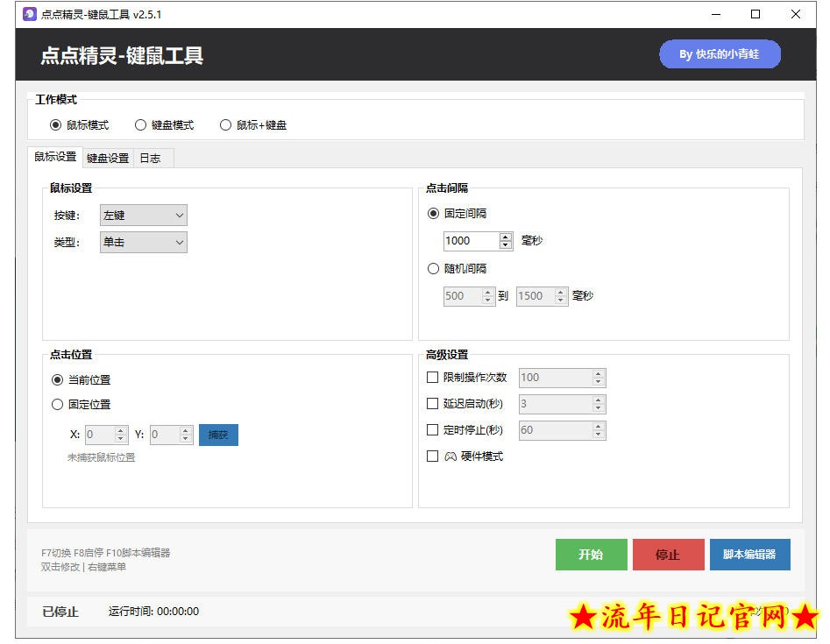Switch to 鼠标设置 tab
Image resolution: width=830 pixels, height=644 pixels.
(55, 157)
